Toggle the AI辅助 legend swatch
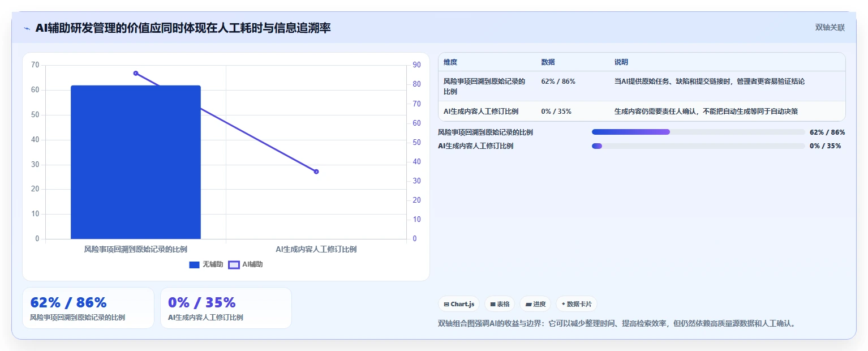 234,265
